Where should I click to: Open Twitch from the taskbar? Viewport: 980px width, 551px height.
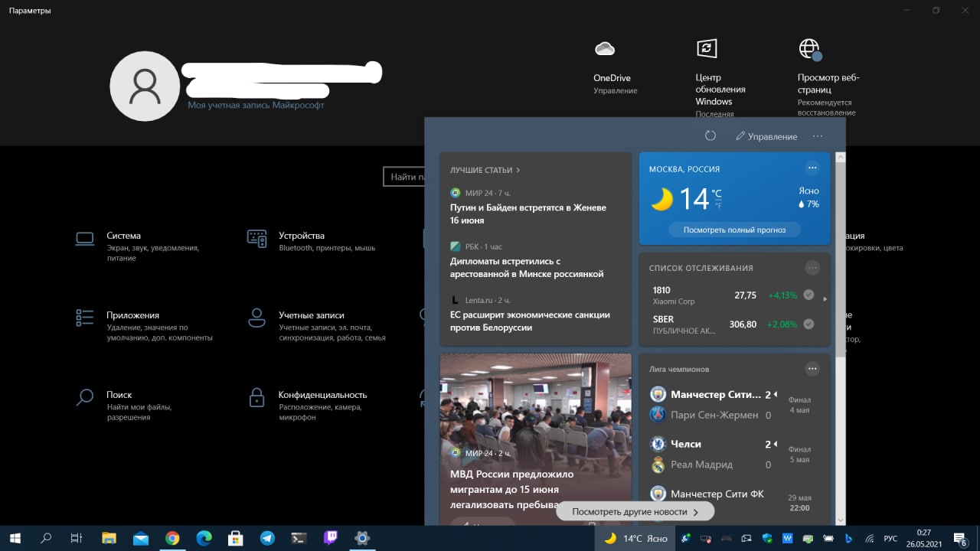[x=331, y=538]
